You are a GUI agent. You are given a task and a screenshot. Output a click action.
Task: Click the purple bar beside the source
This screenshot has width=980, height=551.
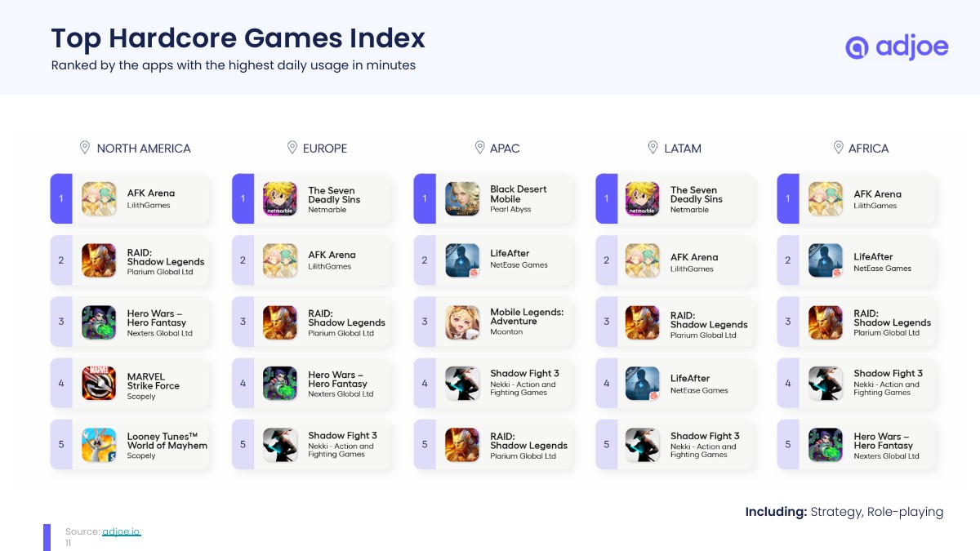[47, 536]
